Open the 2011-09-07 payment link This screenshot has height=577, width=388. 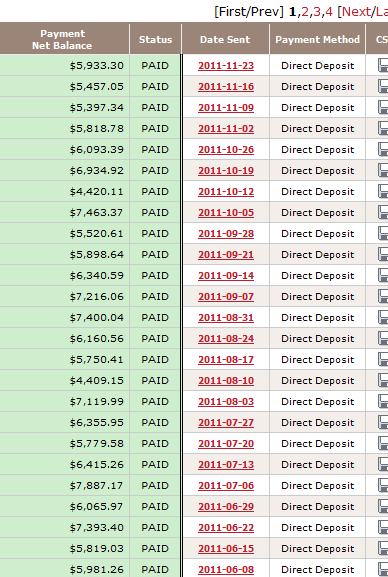226,296
